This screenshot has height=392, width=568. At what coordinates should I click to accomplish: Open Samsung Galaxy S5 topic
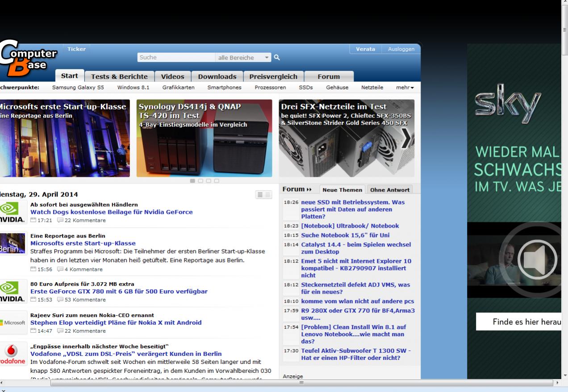(x=78, y=88)
